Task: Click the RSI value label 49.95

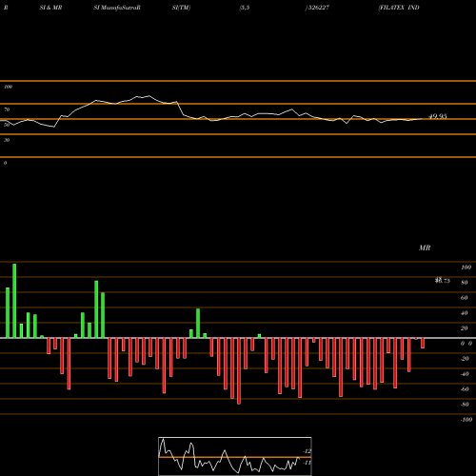Action: 438,116
